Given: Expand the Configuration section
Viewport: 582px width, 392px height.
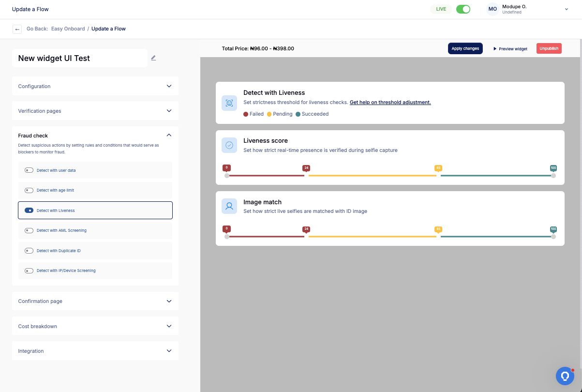Looking at the screenshot, I should (95, 86).
